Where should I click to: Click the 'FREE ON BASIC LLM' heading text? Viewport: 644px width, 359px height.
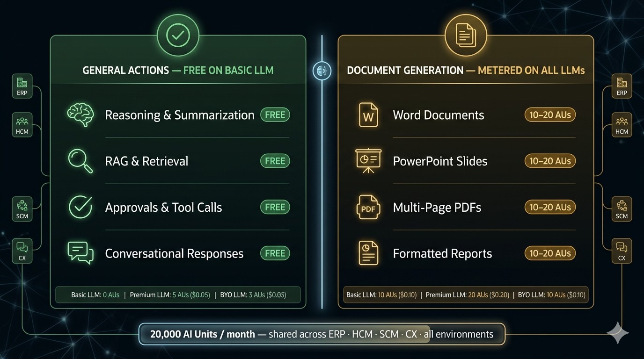pyautogui.click(x=228, y=71)
